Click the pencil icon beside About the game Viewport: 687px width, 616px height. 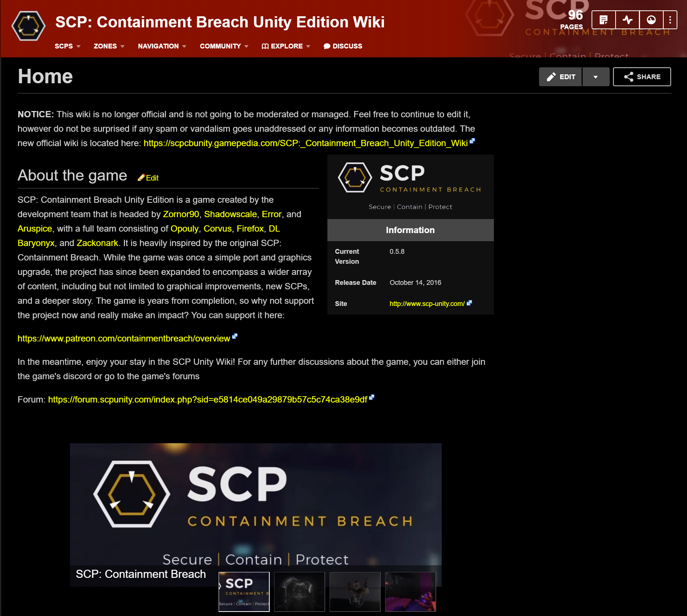point(141,178)
